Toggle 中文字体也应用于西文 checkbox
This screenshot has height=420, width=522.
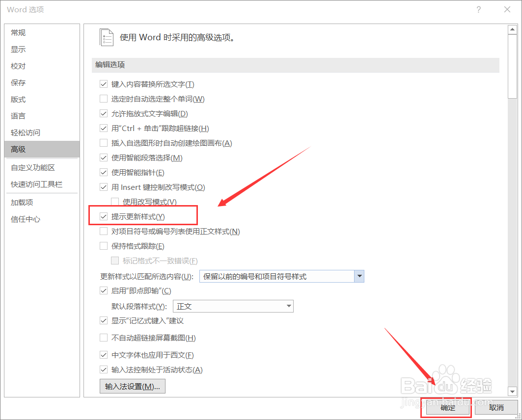[104, 355]
